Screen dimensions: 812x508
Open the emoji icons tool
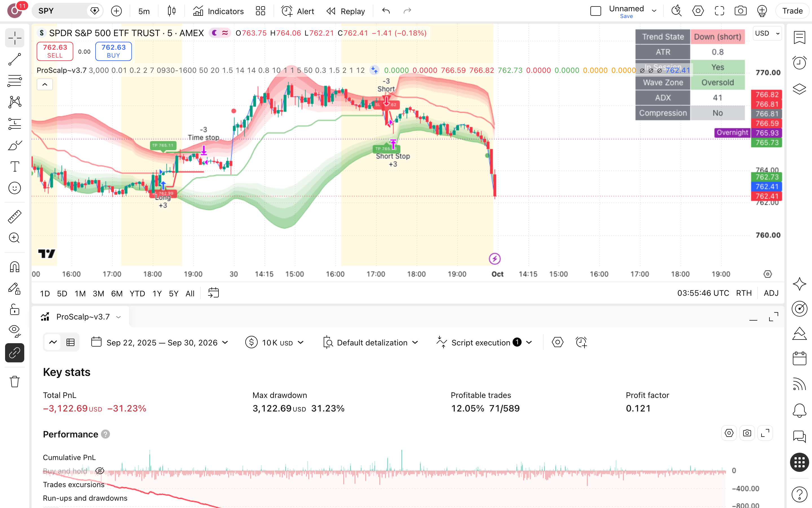14,188
